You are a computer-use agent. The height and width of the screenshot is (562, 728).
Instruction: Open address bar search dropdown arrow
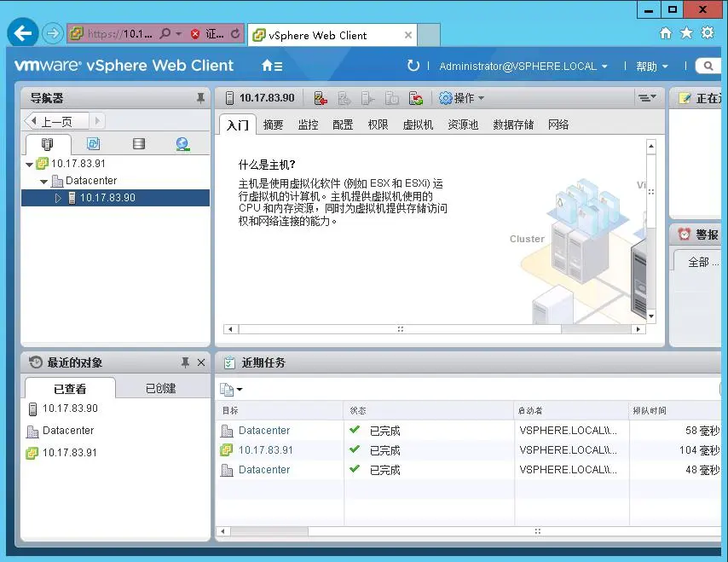[x=179, y=34]
